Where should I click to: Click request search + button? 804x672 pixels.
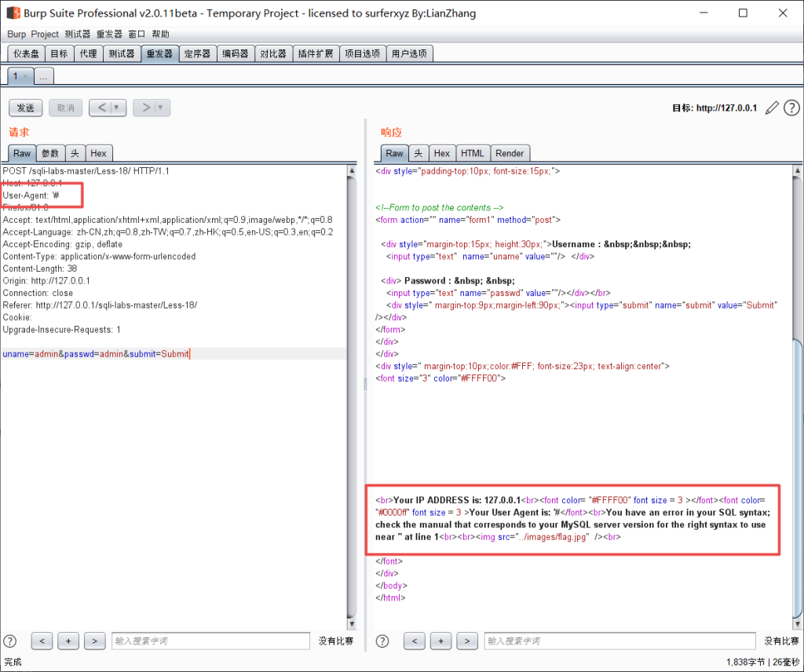click(x=68, y=641)
